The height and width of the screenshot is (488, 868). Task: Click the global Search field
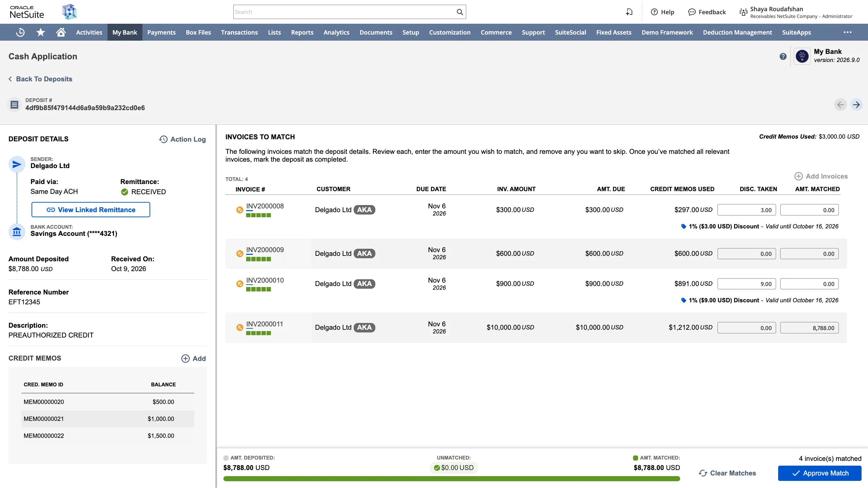tap(350, 12)
